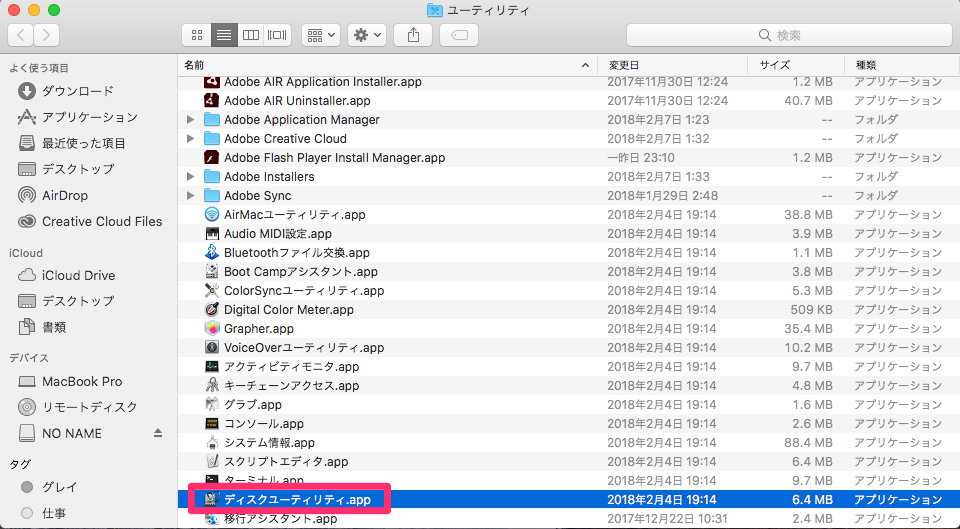Viewport: 960px width, 529px height.
Task: Select the Audio MIDI設定.app icon
Action: [x=212, y=233]
